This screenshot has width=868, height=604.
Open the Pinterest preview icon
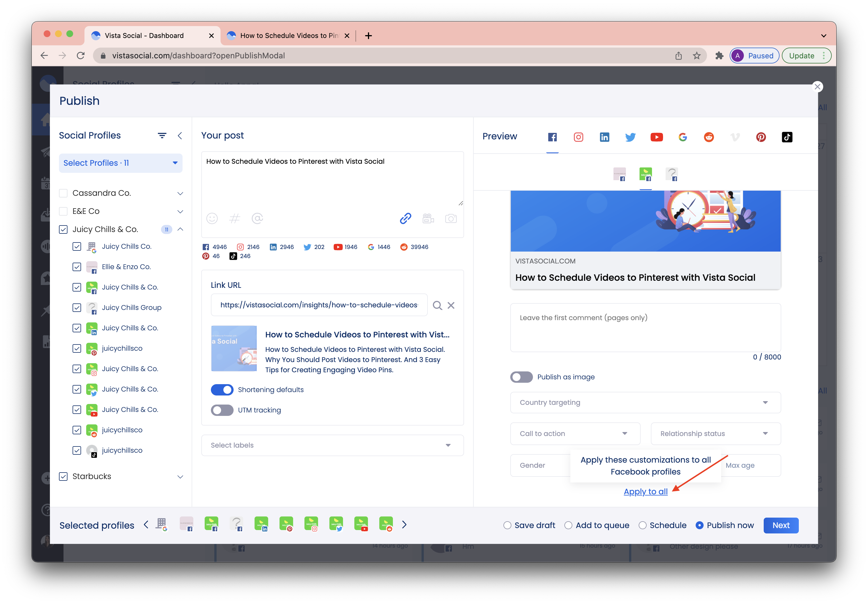click(761, 137)
